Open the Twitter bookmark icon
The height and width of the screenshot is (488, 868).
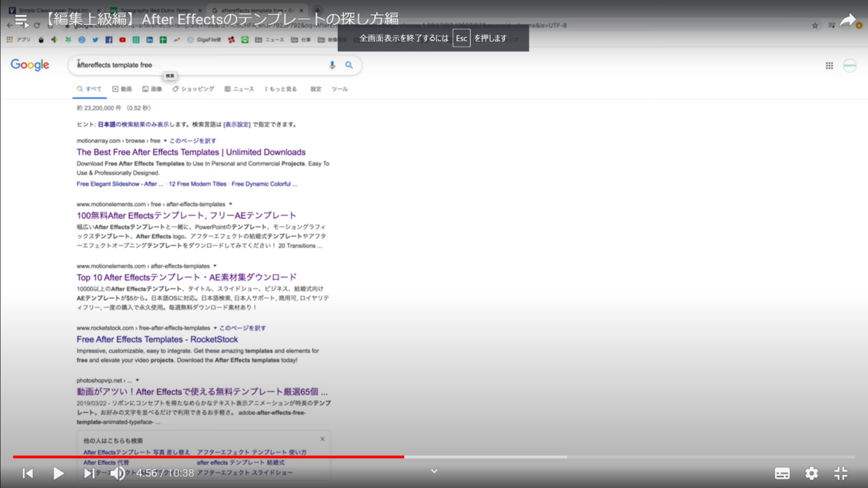click(x=95, y=39)
